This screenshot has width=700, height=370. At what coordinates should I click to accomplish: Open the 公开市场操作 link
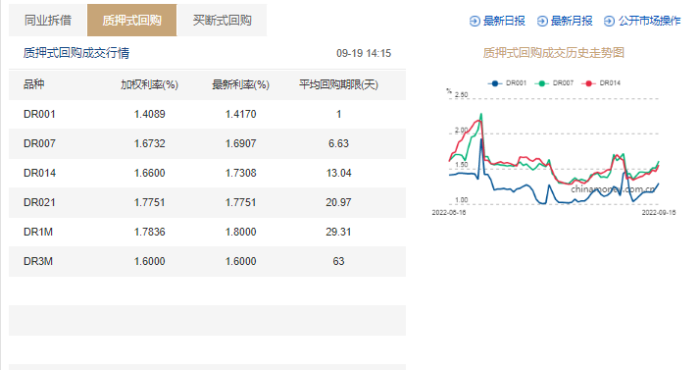649,21
